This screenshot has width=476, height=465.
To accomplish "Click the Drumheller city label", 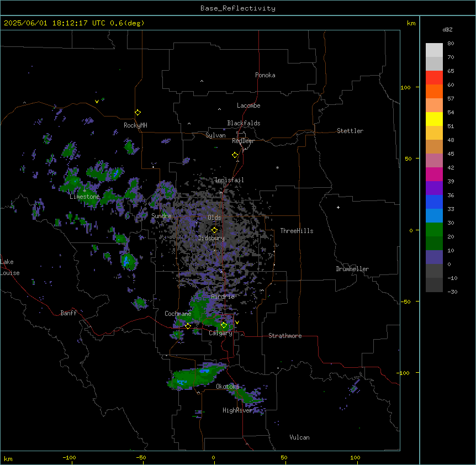I will coord(352,269).
